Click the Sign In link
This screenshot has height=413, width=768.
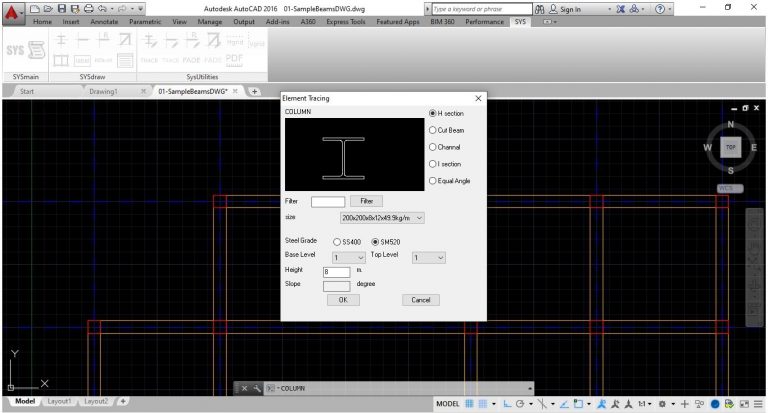pos(570,9)
